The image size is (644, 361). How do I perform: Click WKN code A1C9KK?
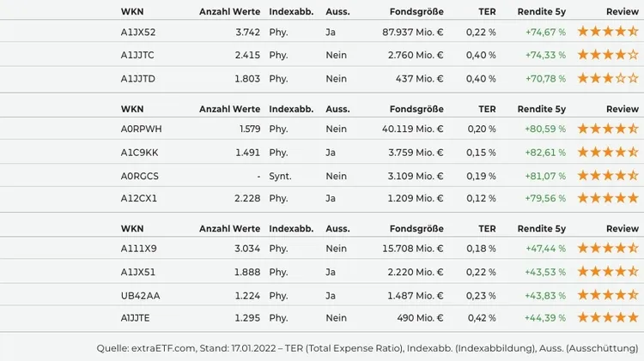(139, 153)
